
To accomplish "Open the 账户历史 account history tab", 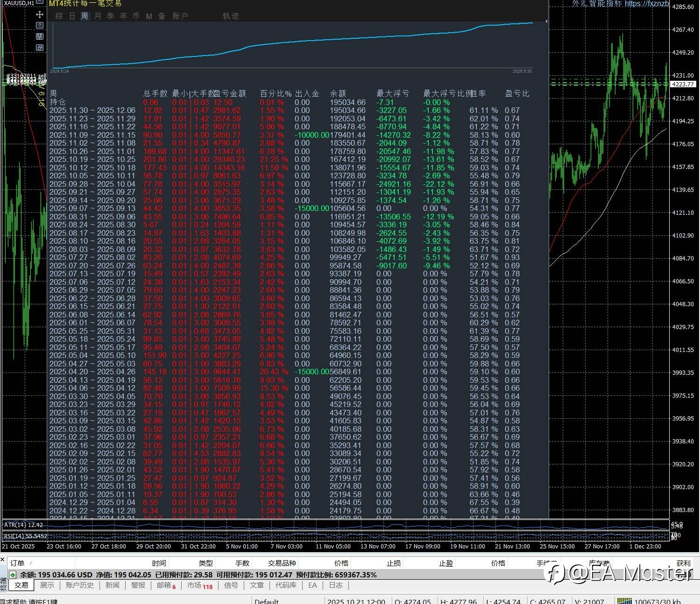I will tap(79, 585).
